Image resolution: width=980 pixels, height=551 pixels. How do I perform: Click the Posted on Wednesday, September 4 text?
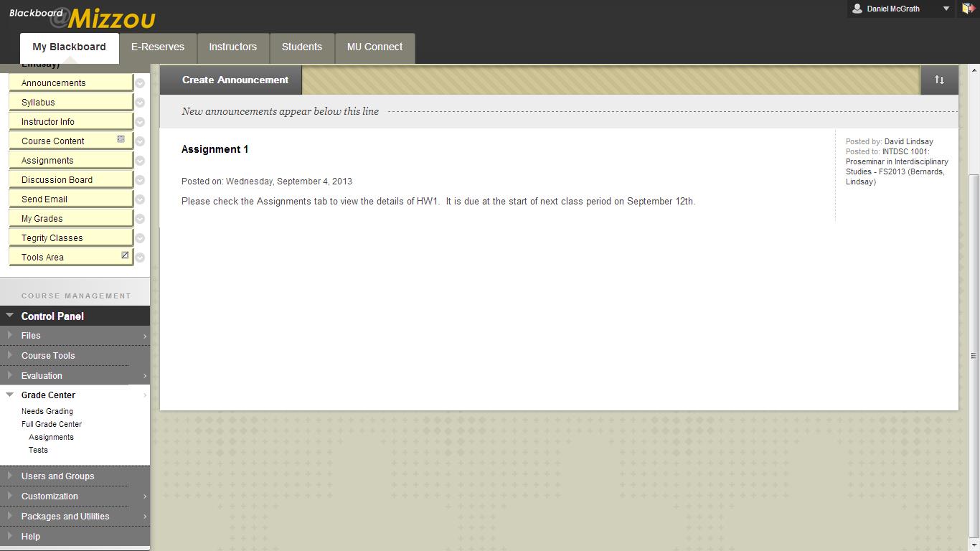click(267, 182)
